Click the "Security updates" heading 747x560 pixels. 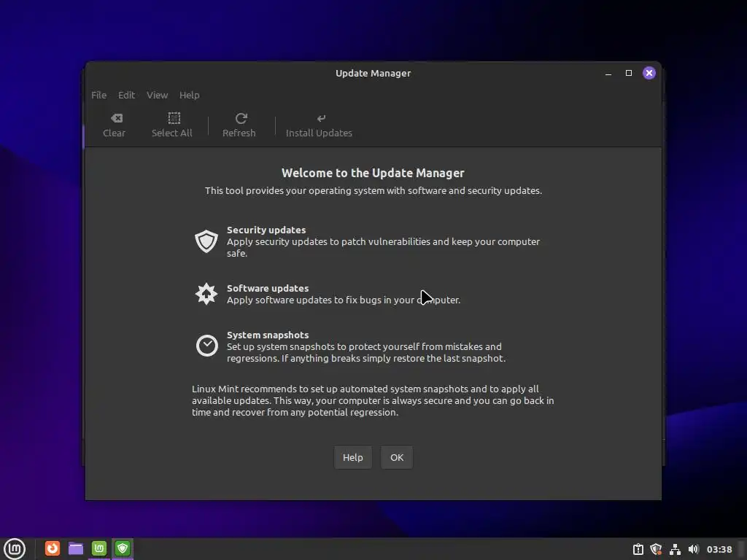click(x=266, y=230)
